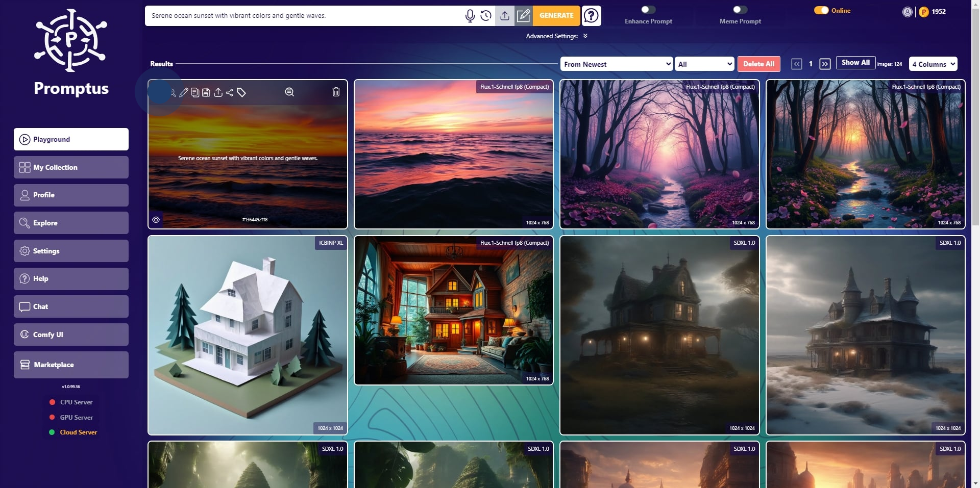Click the Delete All button
The width and height of the screenshot is (980, 488).
pyautogui.click(x=758, y=64)
